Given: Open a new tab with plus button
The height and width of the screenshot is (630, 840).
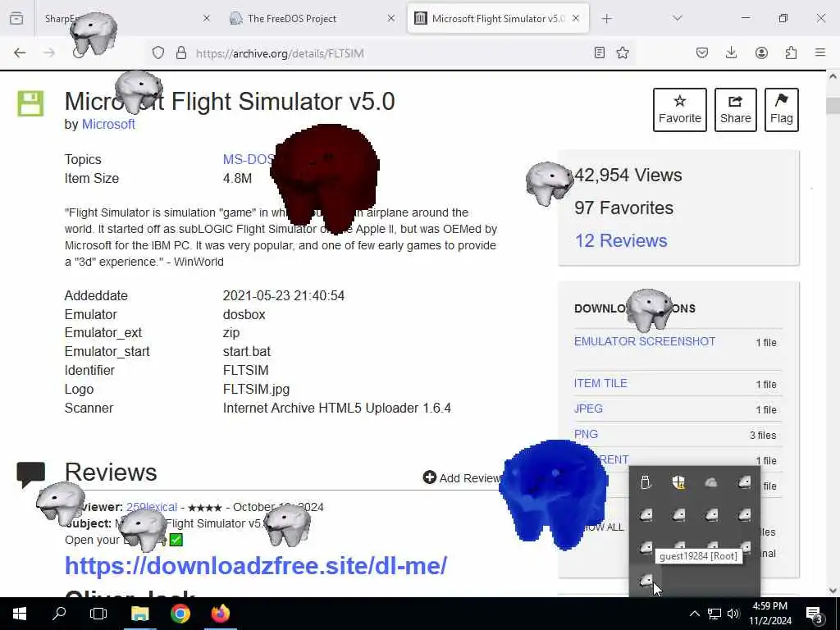Looking at the screenshot, I should (x=606, y=19).
